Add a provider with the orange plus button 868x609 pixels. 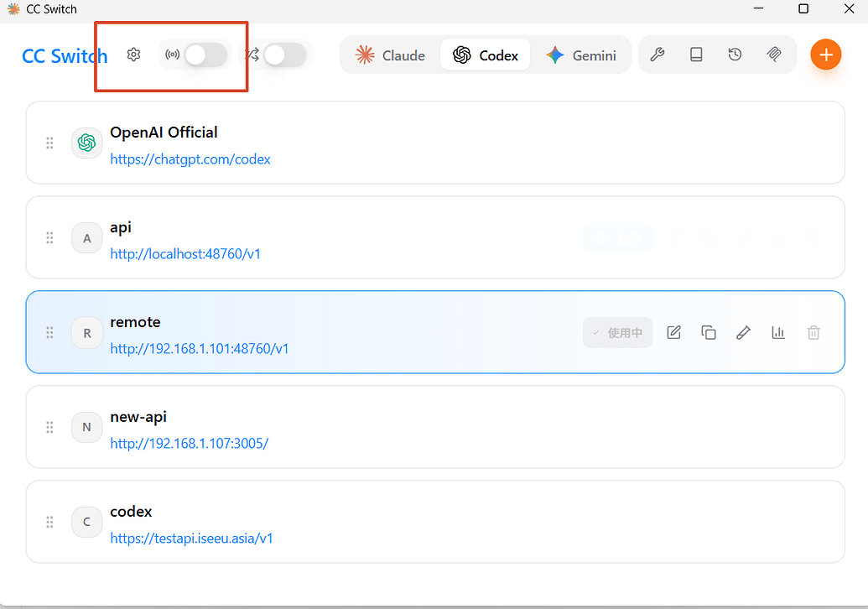coord(826,55)
